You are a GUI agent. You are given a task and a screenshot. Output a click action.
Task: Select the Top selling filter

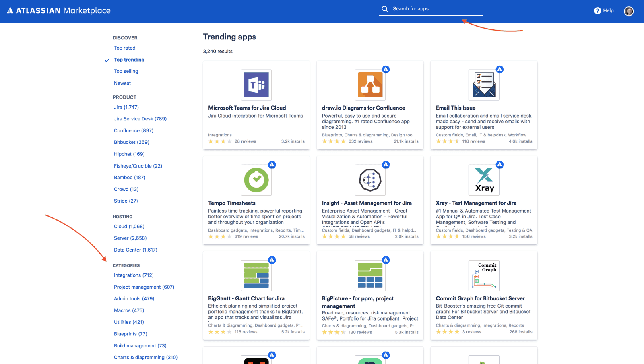(126, 71)
